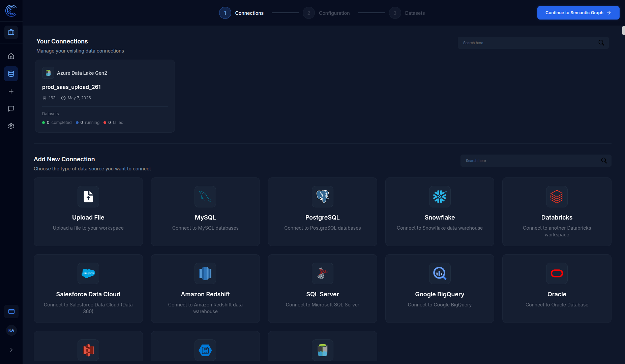
Task: Click the Azure Data Lake connector icon in bottom row
Action: click(x=323, y=350)
